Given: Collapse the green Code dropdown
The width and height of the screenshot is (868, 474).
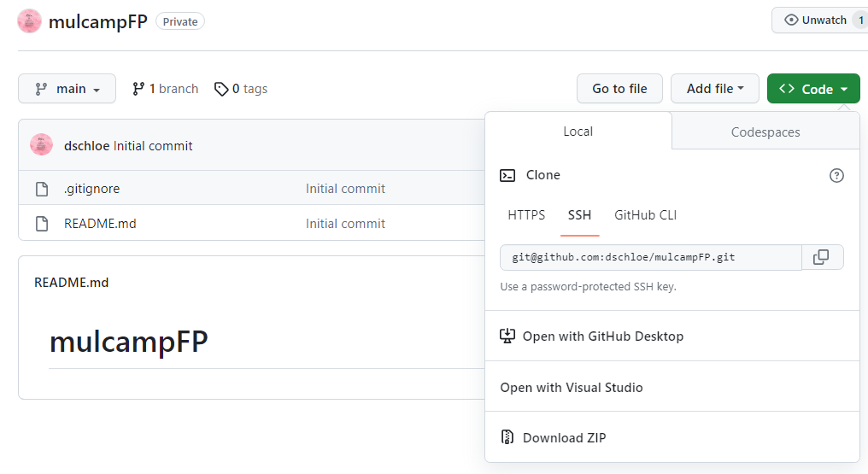Looking at the screenshot, I should (x=813, y=89).
